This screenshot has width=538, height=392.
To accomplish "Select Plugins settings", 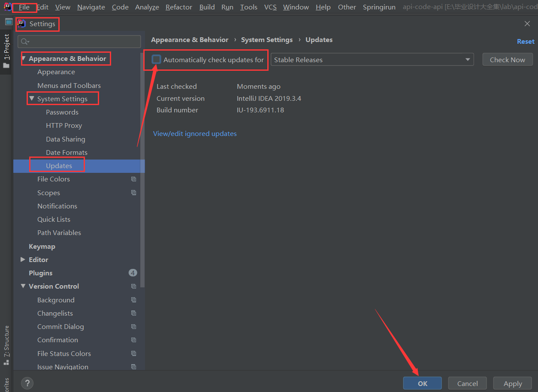I will tap(41, 273).
